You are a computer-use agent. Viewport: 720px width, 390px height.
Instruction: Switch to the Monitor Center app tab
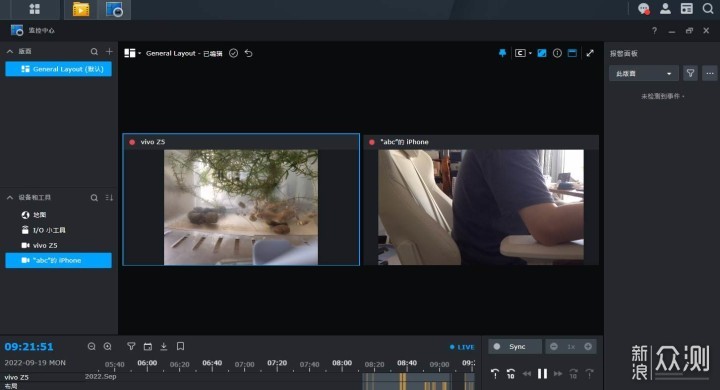pos(114,9)
